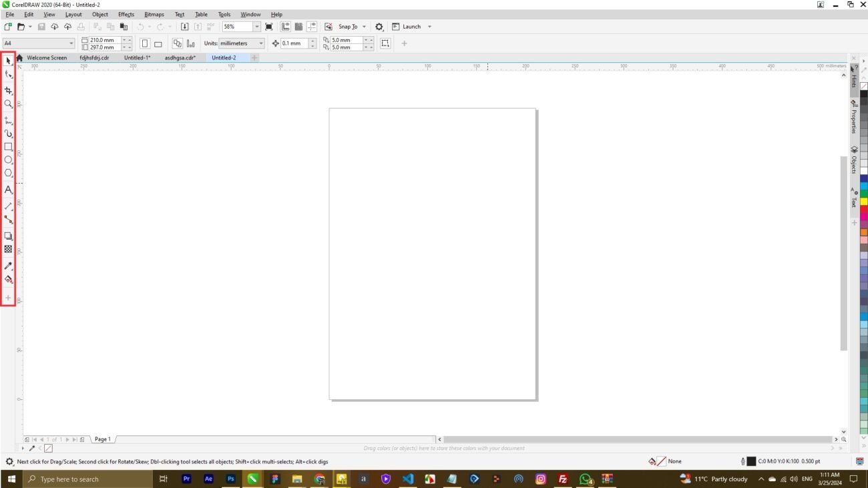Step the nudge distance value
The height and width of the screenshot is (488, 868).
pos(312,43)
